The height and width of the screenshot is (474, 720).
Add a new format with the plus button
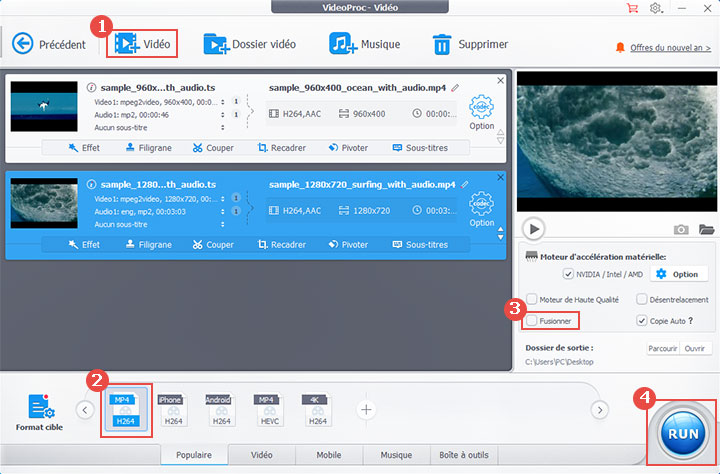[x=366, y=410]
